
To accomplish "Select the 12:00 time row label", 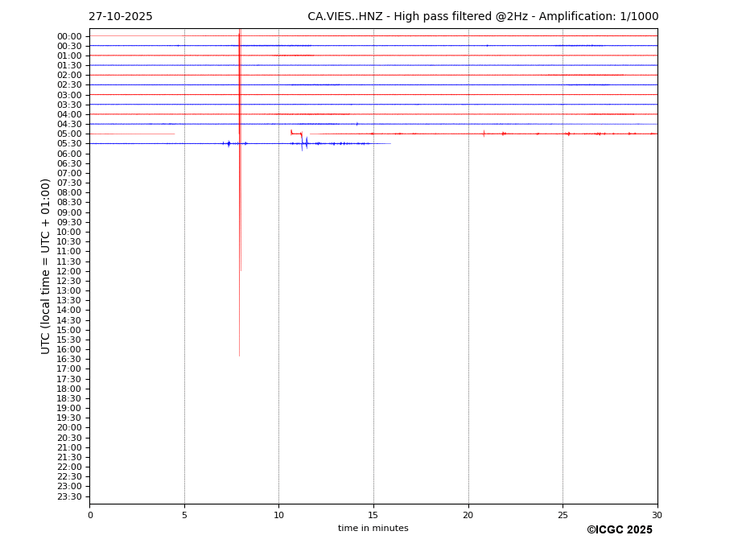I will (69, 271).
